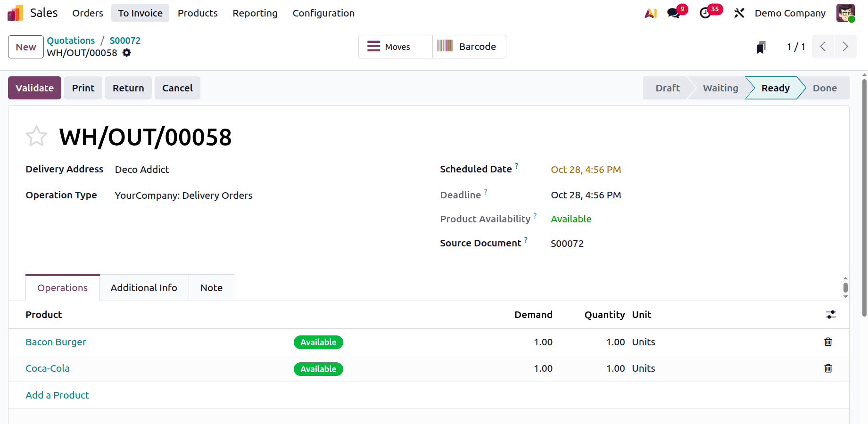
Task: Validate the delivery order
Action: (x=34, y=88)
